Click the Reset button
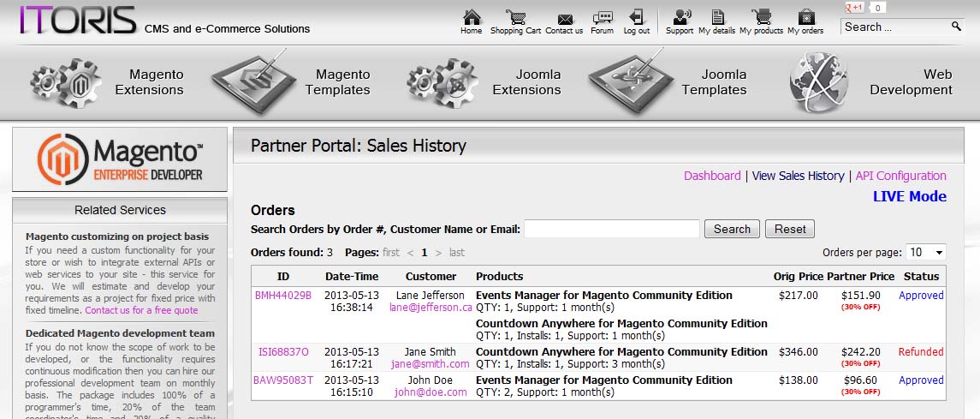Viewport: 980px width, 419px height. pyautogui.click(x=790, y=229)
